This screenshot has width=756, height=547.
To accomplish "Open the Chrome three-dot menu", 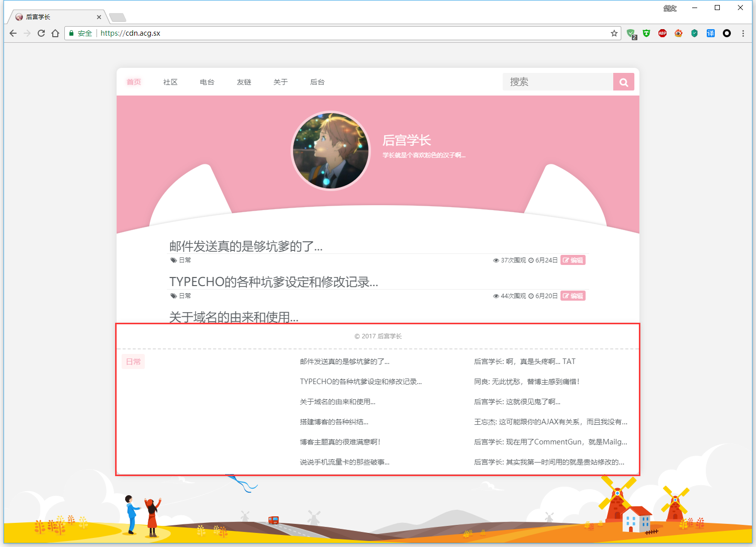I will click(x=743, y=33).
